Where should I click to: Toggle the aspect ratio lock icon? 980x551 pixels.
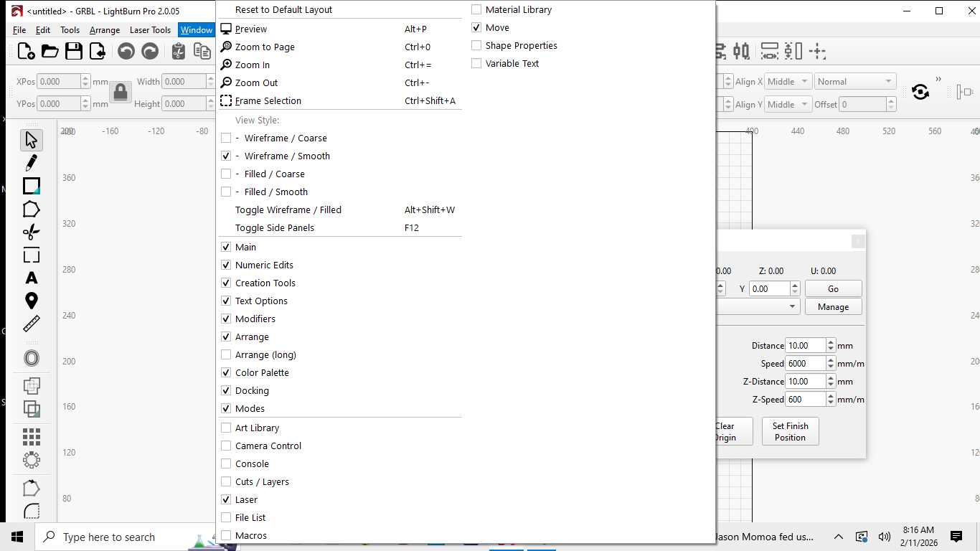pos(120,92)
